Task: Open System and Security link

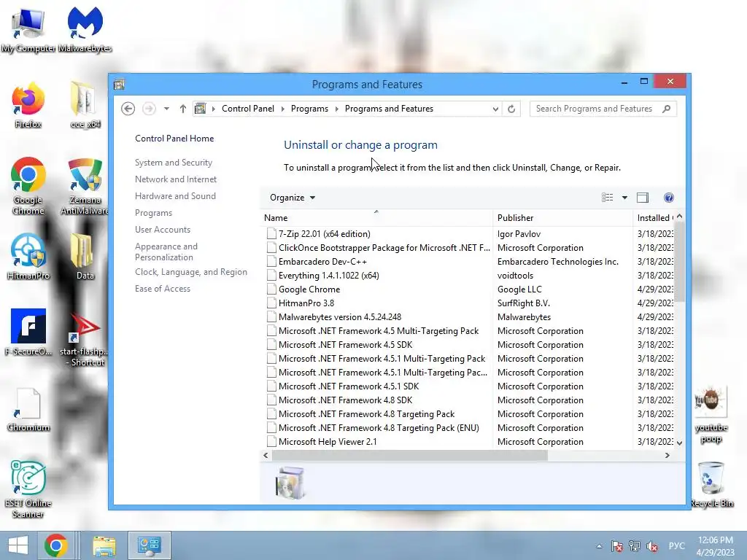Action: (174, 163)
